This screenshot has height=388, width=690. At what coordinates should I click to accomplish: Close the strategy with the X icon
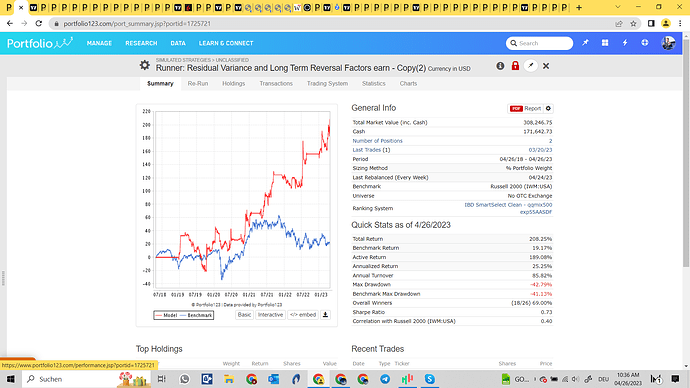546,66
